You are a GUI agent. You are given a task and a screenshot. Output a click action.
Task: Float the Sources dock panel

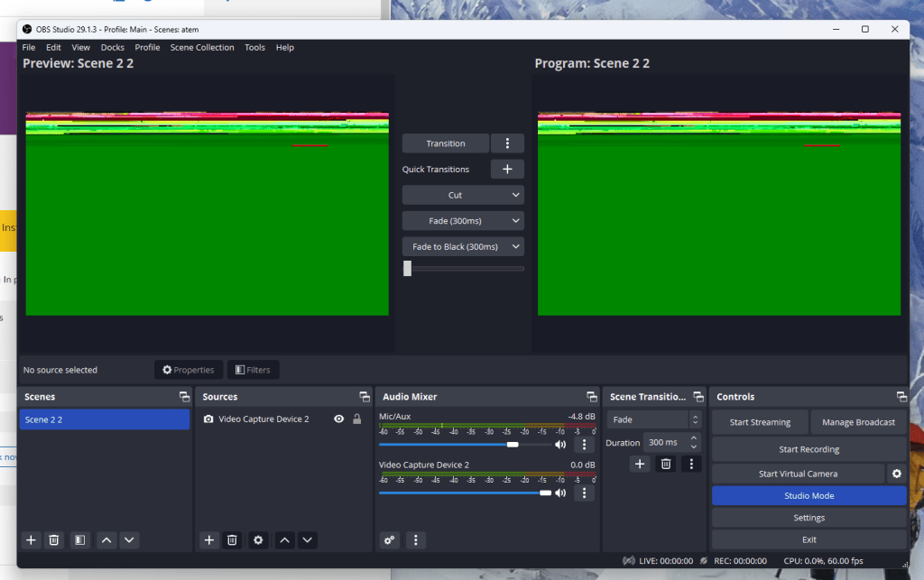[x=365, y=397]
